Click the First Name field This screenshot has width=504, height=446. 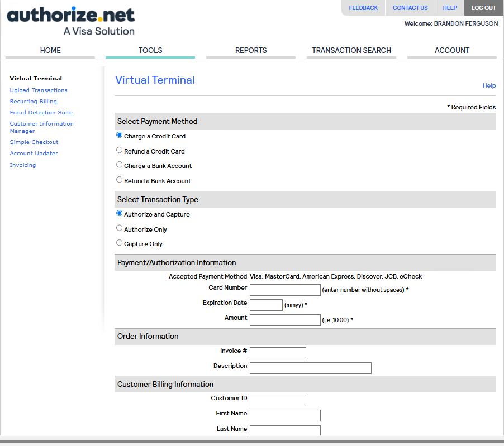pyautogui.click(x=285, y=415)
